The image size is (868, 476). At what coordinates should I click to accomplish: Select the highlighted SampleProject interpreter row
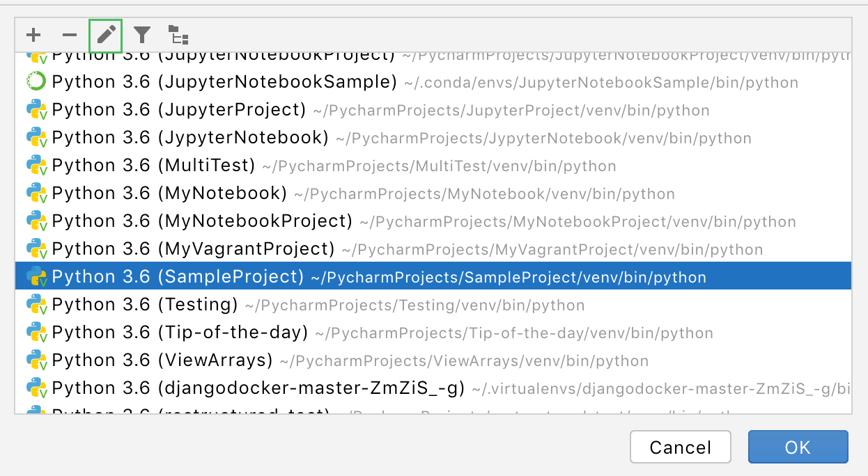pos(178,277)
